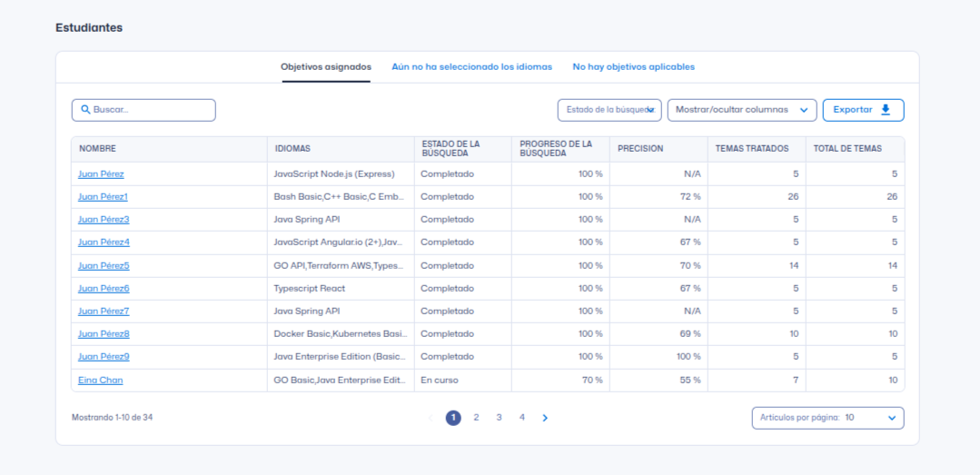Sort by NOMBRE column header

pyautogui.click(x=97, y=149)
